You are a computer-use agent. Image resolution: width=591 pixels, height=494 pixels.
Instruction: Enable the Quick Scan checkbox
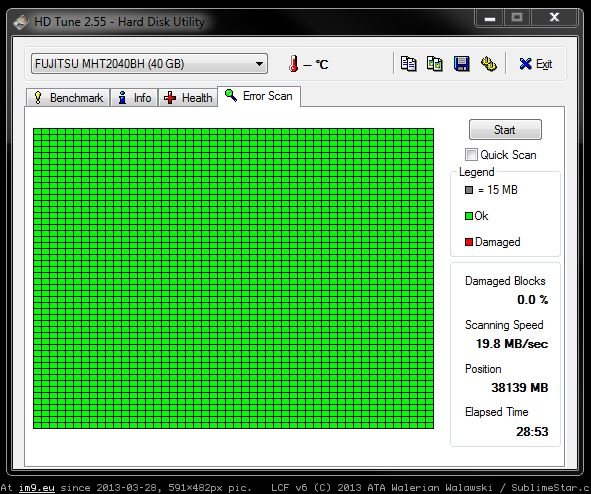pyautogui.click(x=471, y=154)
